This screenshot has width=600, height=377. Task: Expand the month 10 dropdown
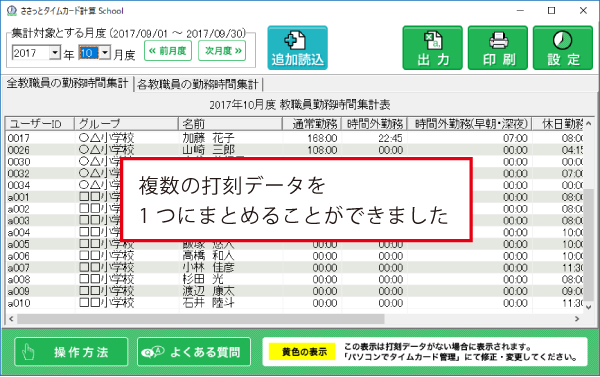pyautogui.click(x=105, y=52)
